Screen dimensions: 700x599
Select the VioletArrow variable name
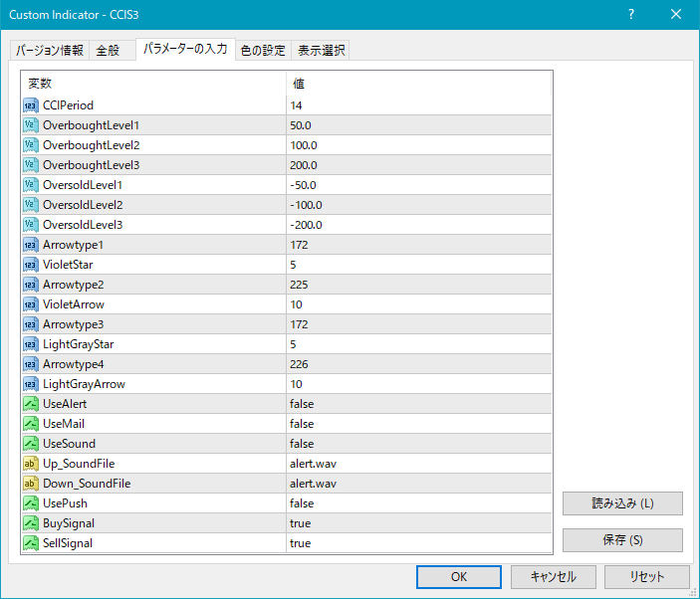coord(74,304)
